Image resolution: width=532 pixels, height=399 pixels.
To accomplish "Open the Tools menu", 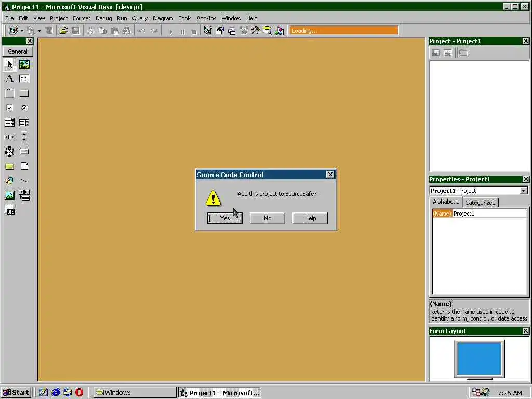I will (185, 18).
